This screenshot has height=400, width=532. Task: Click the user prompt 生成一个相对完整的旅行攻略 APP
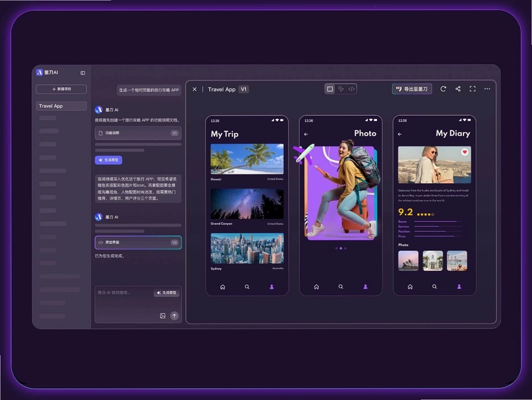[x=149, y=90]
